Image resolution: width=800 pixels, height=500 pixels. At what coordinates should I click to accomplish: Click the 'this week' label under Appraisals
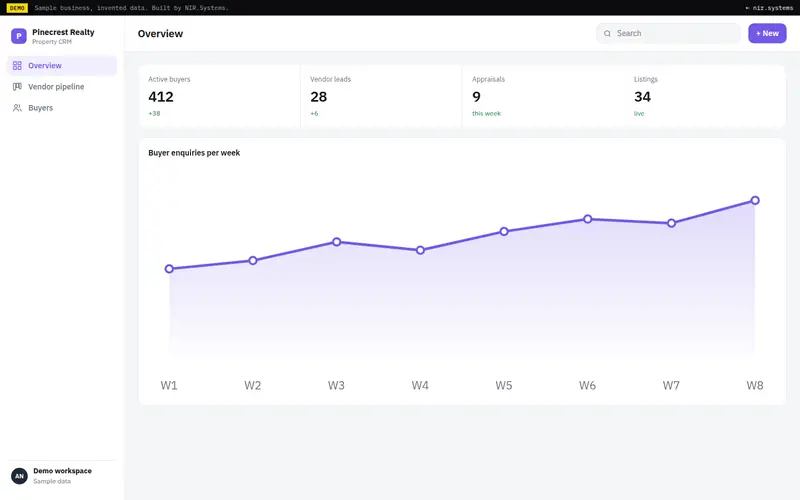pyautogui.click(x=486, y=113)
